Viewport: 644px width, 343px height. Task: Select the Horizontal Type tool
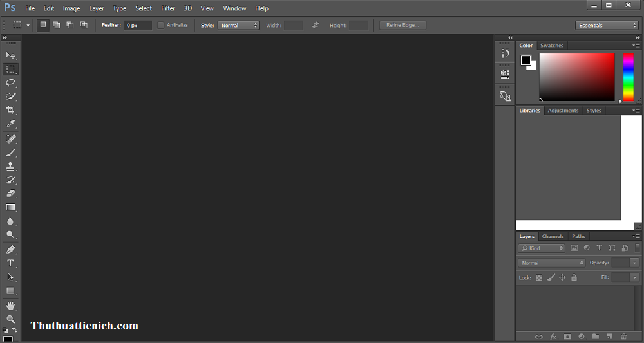click(11, 263)
